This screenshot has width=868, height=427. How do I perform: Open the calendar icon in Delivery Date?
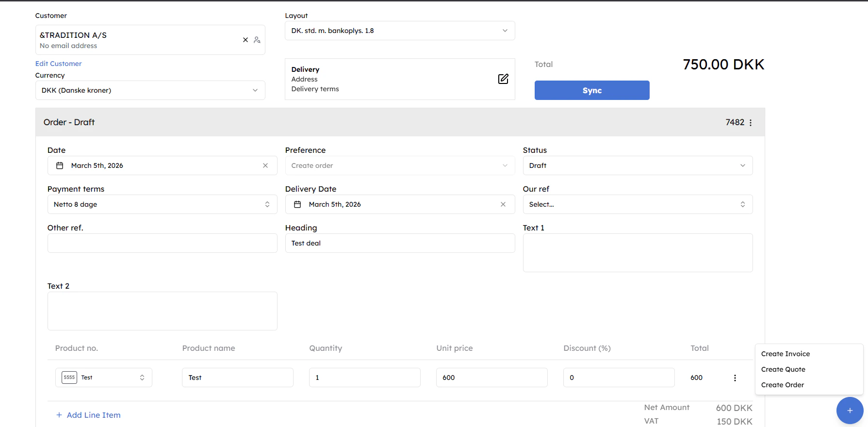[x=297, y=204]
